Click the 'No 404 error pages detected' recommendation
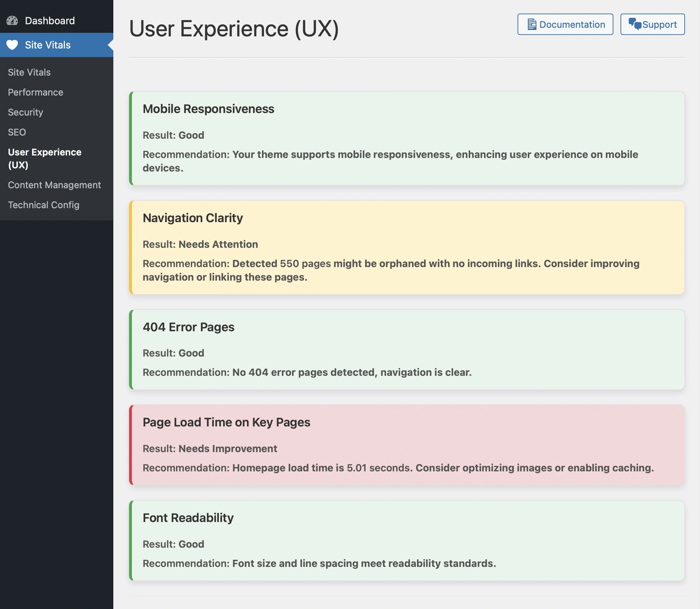700x609 pixels. coord(307,372)
